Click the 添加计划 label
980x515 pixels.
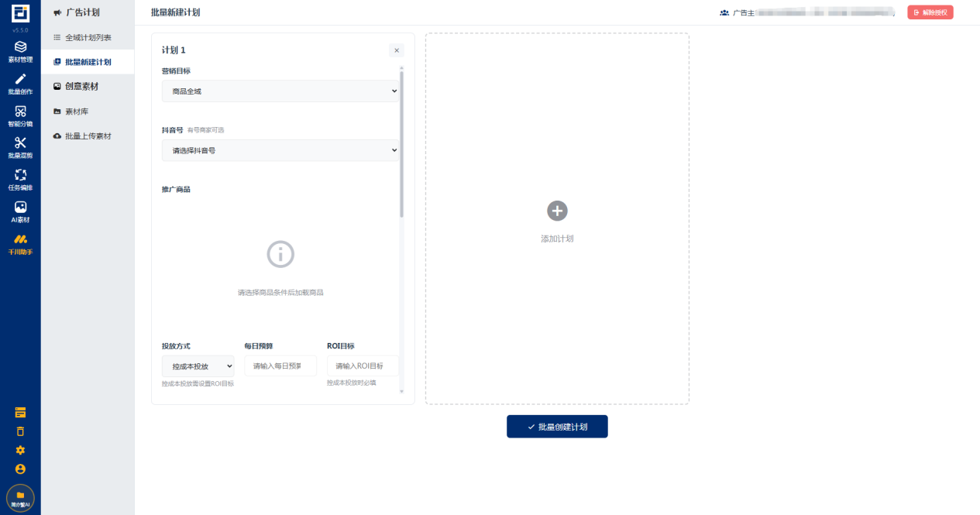coord(557,239)
